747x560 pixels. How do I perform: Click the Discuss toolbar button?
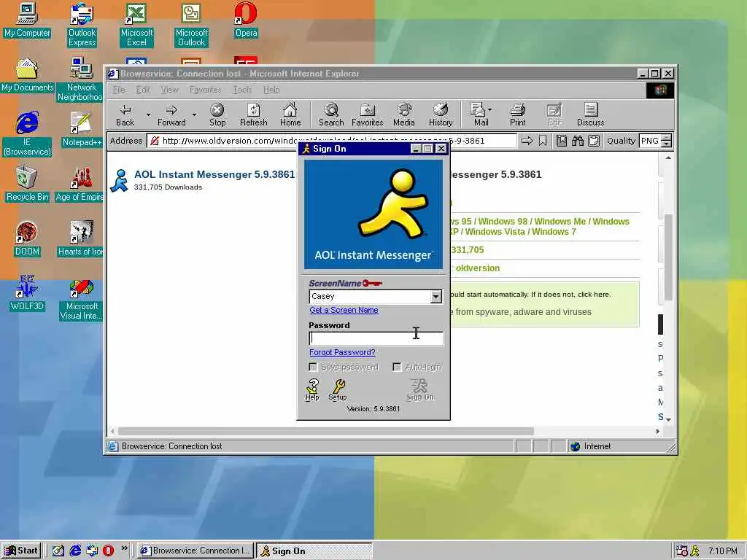click(591, 114)
